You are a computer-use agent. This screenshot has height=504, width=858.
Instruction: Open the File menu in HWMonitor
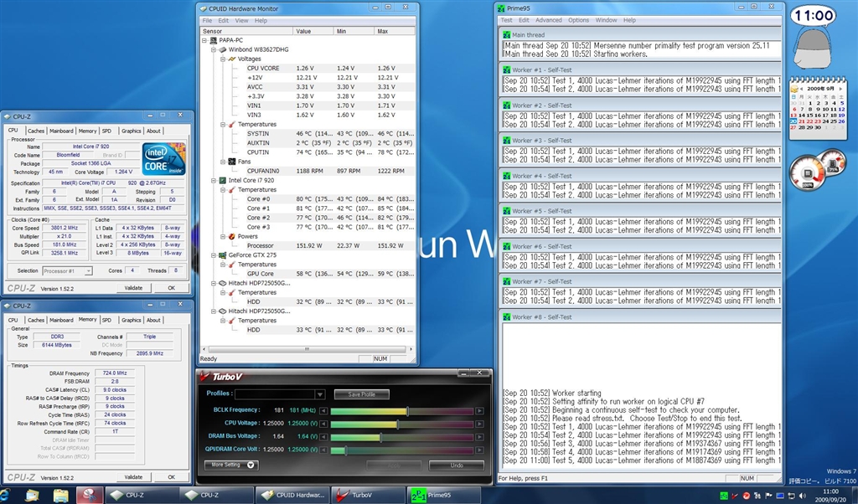pyautogui.click(x=208, y=21)
